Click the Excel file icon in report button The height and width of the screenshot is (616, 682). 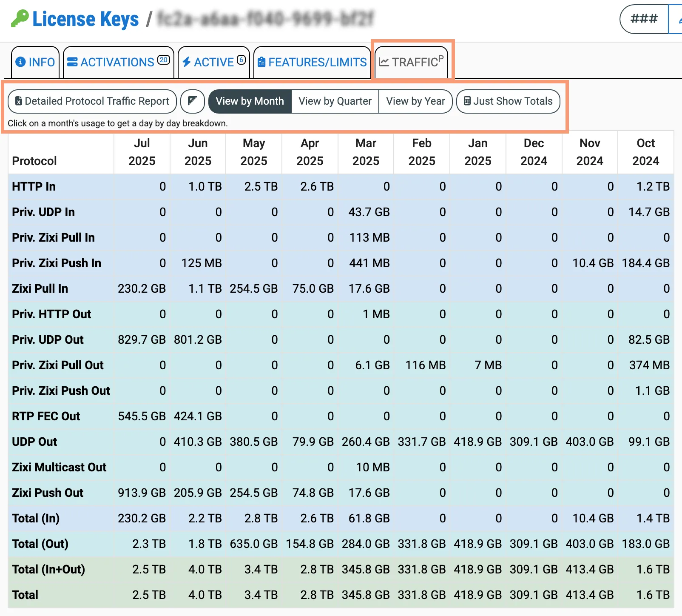tap(19, 101)
